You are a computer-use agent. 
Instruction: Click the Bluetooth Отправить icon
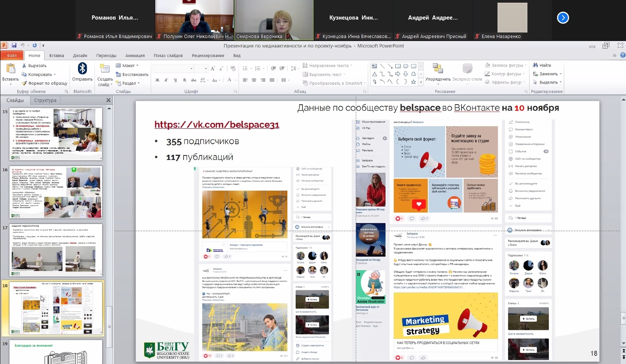click(82, 69)
